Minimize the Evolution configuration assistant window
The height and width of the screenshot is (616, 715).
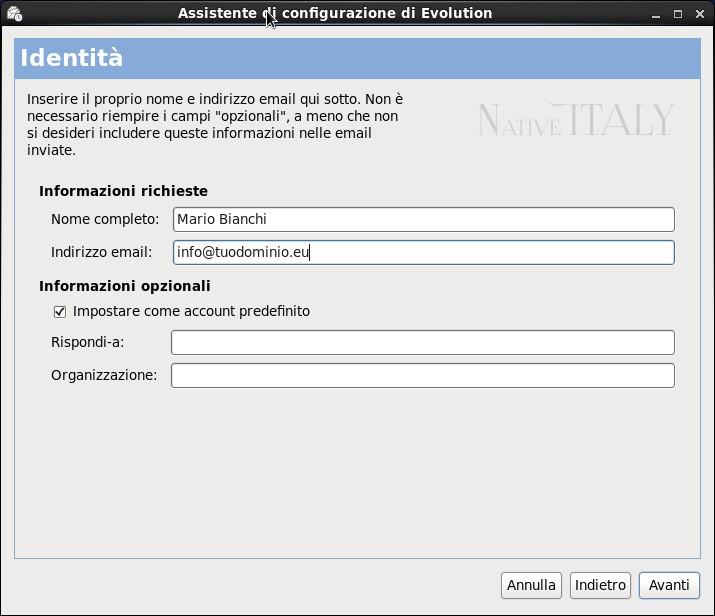(x=656, y=14)
